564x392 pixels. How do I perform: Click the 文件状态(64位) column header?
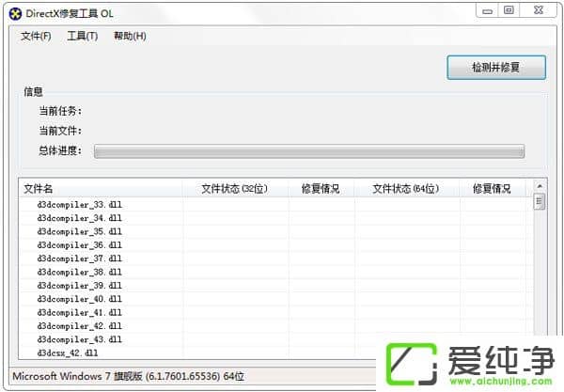click(x=407, y=188)
